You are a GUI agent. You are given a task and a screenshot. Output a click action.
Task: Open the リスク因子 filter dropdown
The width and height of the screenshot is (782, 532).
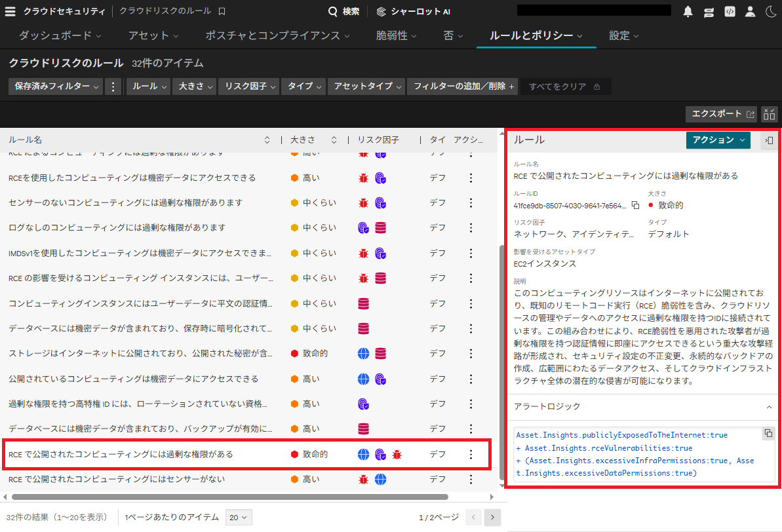[x=248, y=86]
